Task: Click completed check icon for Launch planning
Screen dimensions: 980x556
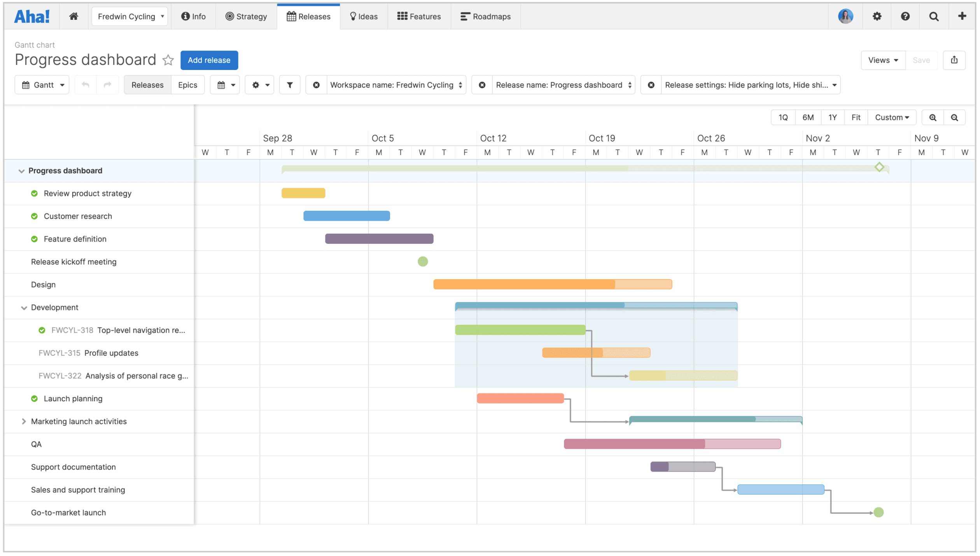Action: click(35, 399)
